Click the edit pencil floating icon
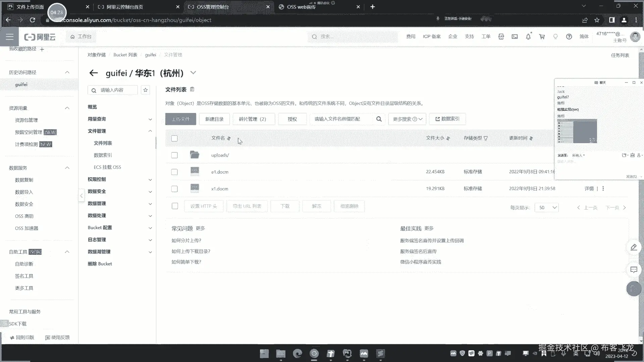This screenshot has width=644, height=362. click(x=634, y=247)
